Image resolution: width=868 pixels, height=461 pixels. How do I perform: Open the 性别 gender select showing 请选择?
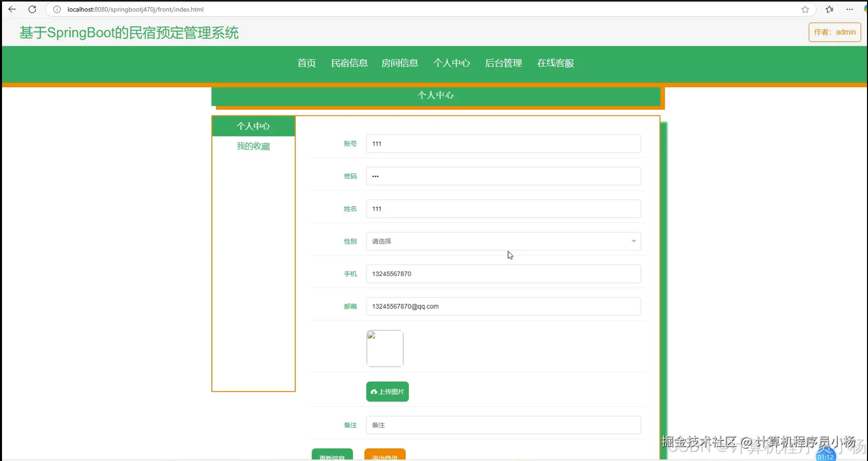coord(502,241)
